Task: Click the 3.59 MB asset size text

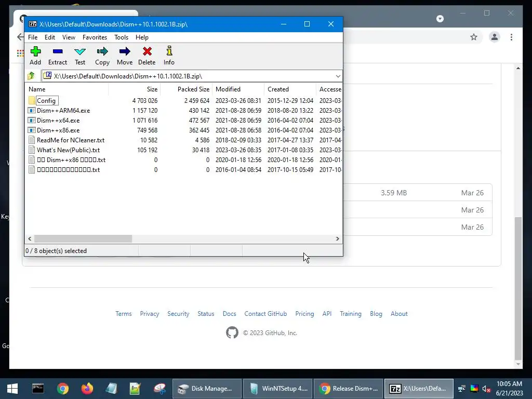Action: [x=394, y=193]
